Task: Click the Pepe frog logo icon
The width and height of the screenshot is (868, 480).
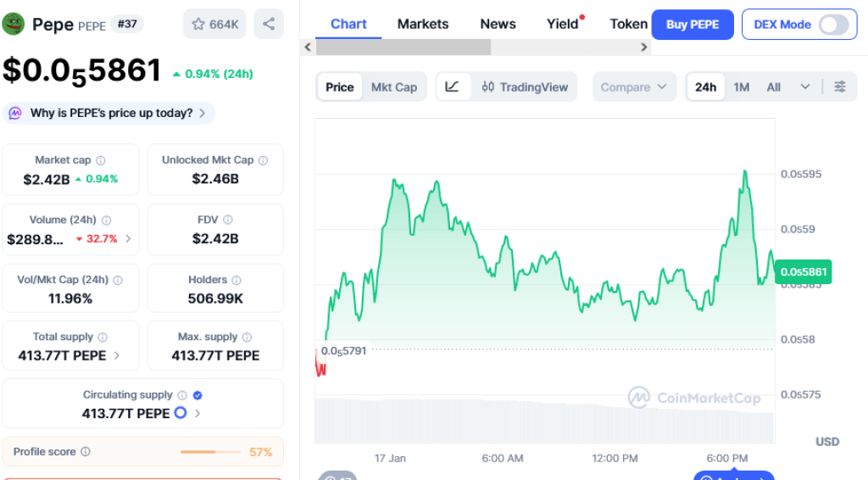Action: click(x=14, y=24)
